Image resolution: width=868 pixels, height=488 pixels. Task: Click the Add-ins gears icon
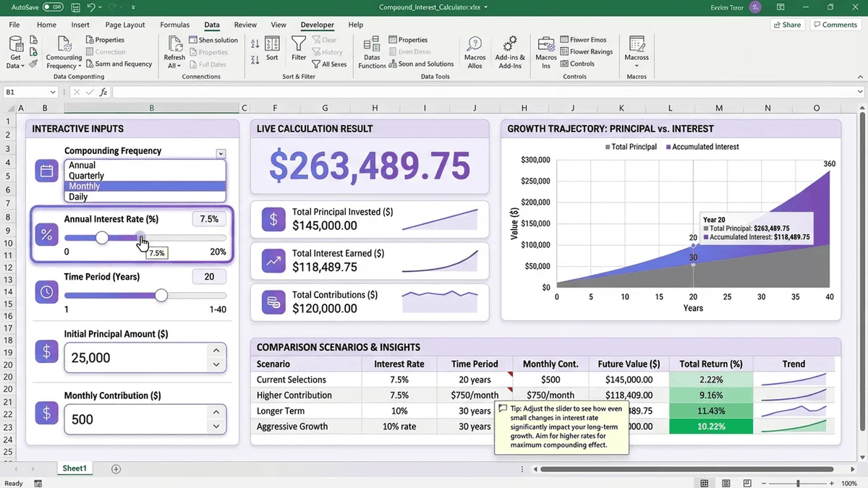510,44
